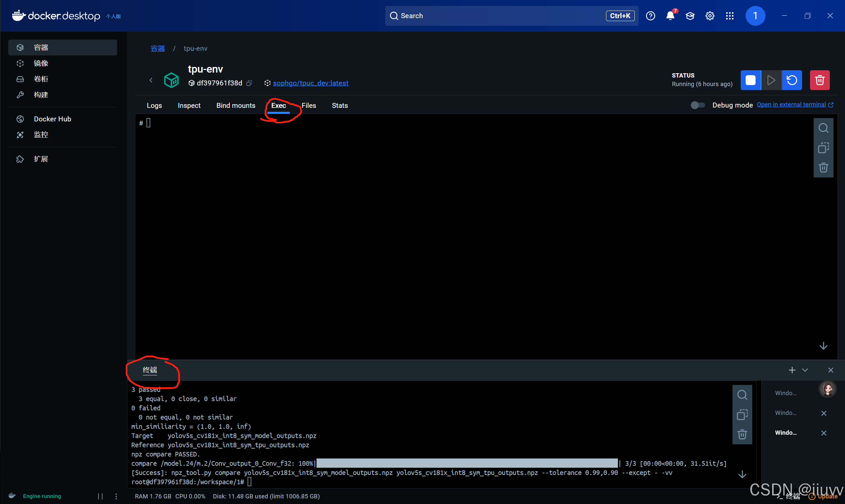The height and width of the screenshot is (504, 845).
Task: Open notifications bell
Action: tap(670, 16)
